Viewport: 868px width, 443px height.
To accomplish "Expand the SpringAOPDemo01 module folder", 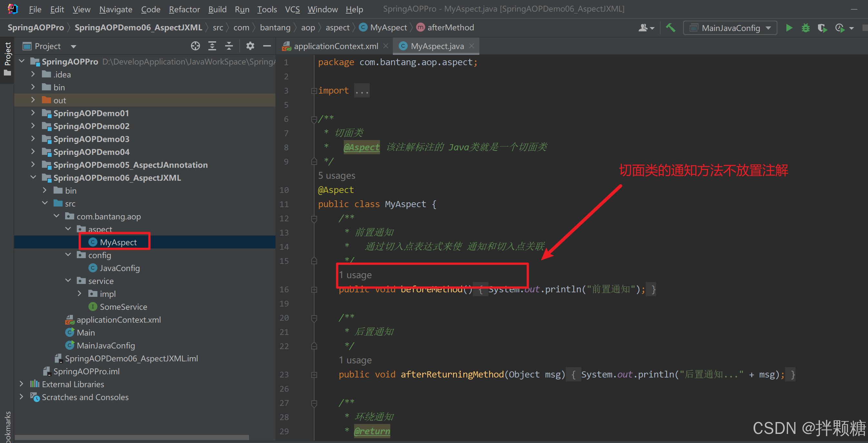I will (x=33, y=113).
